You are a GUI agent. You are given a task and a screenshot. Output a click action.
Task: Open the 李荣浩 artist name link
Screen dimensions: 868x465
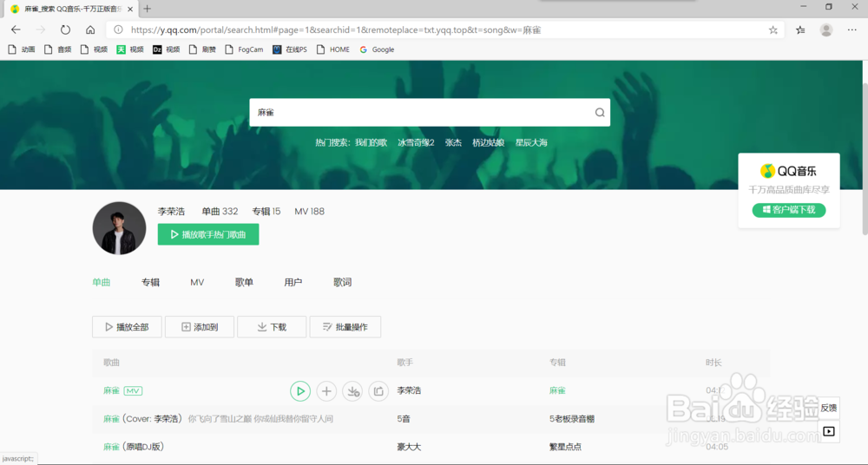[171, 211]
